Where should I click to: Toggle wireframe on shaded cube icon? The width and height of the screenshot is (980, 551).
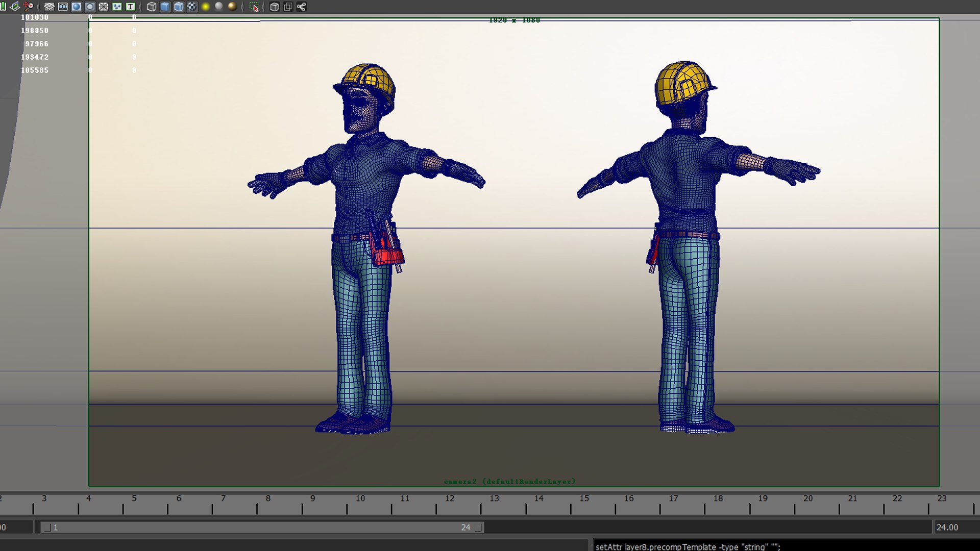pos(179,7)
